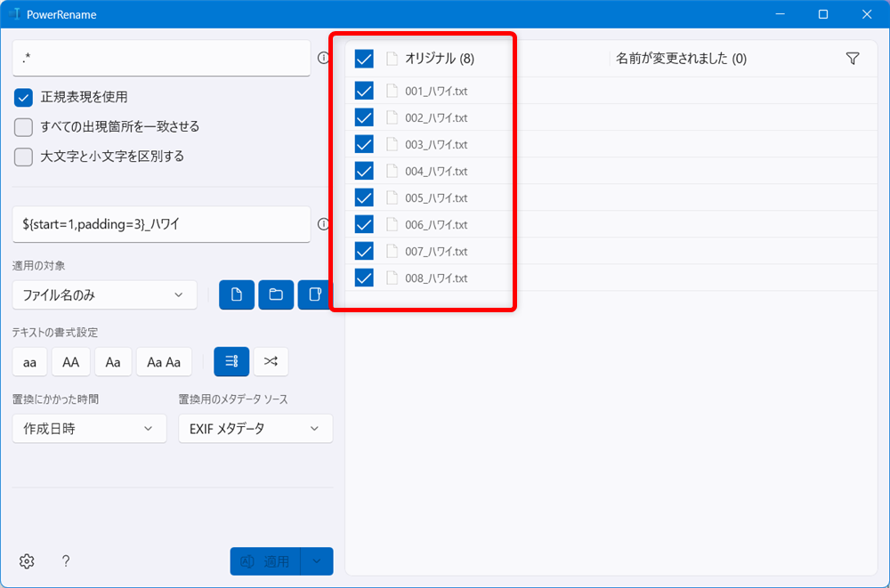Open the ファイル名のみ dropdown

pos(104,294)
